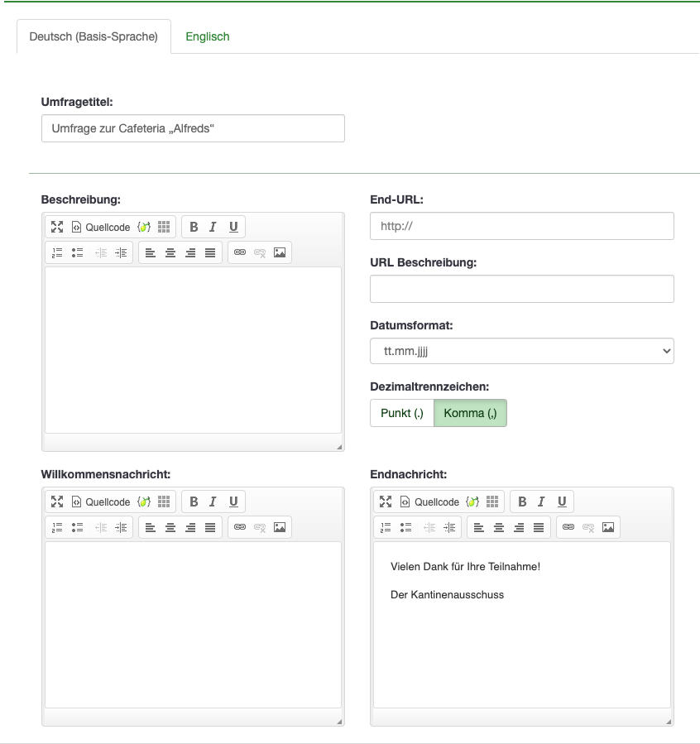Select Punkt (.) as decimal separator
The width and height of the screenshot is (700, 744).
(x=401, y=413)
